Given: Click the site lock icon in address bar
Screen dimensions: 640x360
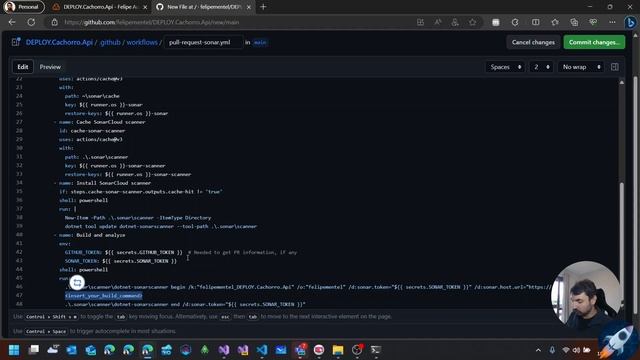Looking at the screenshot, I should tap(55, 22).
